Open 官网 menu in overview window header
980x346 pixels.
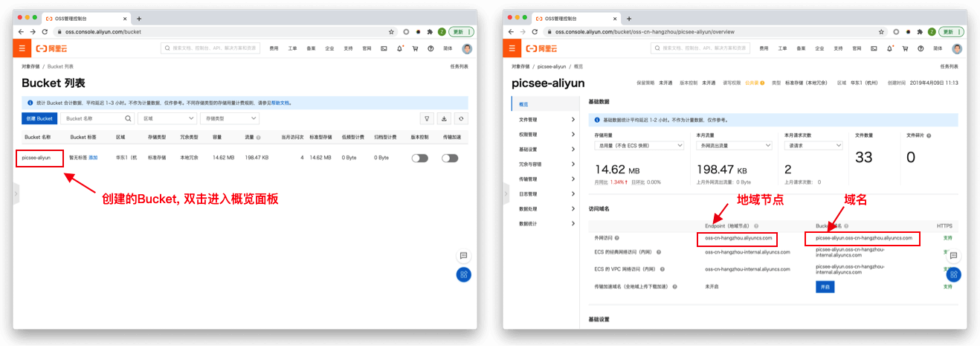pyautogui.click(x=857, y=48)
